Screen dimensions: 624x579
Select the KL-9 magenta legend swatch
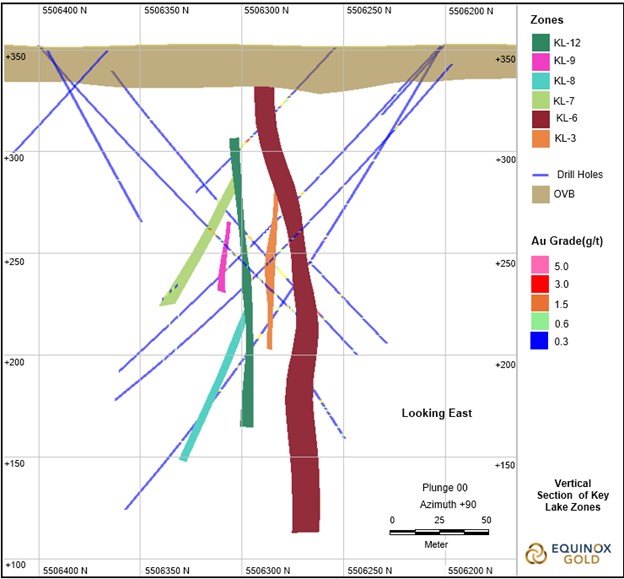(x=541, y=62)
